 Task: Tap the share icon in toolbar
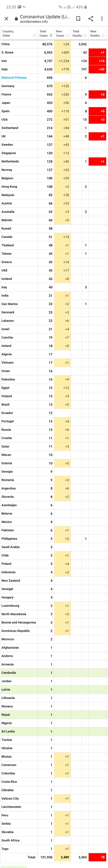pos(91,19)
